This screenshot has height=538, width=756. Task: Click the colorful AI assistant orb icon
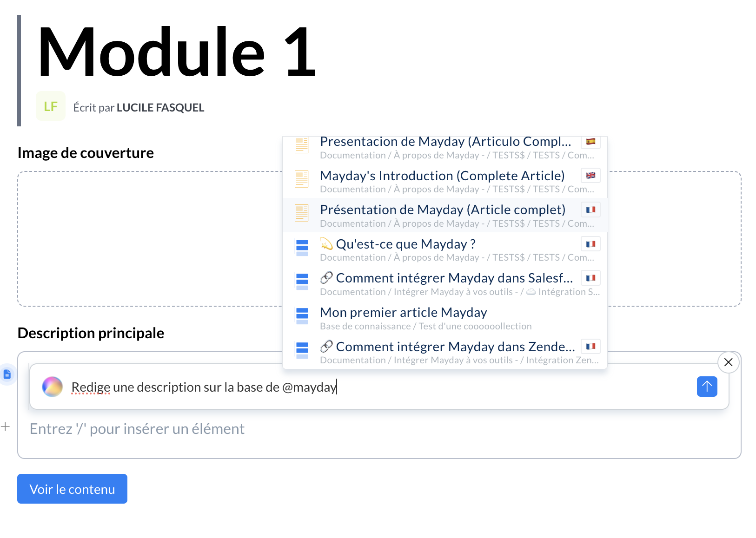click(52, 387)
